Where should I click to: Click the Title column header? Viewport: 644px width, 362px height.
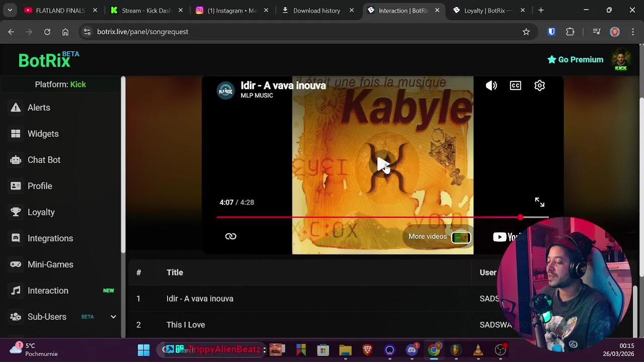[x=175, y=273]
